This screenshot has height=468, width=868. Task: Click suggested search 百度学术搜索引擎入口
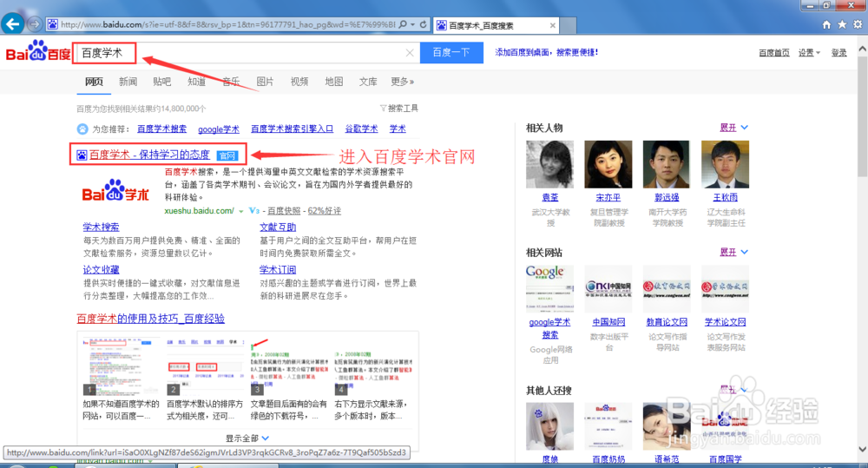pos(293,129)
